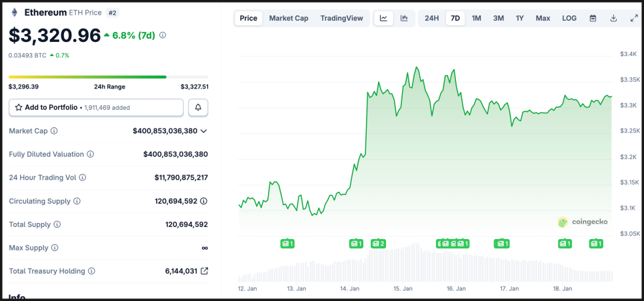This screenshot has height=301, width=644.
Task: Toggle LOG scale on the chart
Action: [x=569, y=18]
